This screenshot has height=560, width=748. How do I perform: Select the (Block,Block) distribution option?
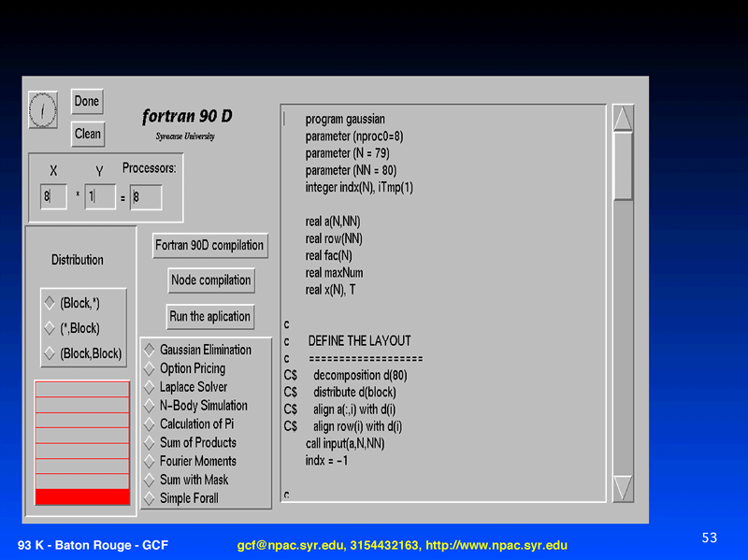pyautogui.click(x=83, y=353)
